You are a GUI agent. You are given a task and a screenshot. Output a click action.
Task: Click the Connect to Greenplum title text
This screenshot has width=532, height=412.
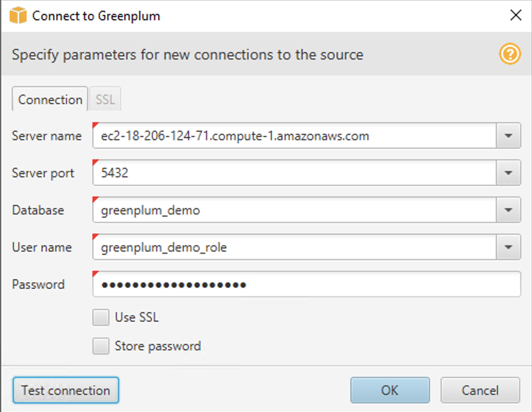[x=96, y=15]
